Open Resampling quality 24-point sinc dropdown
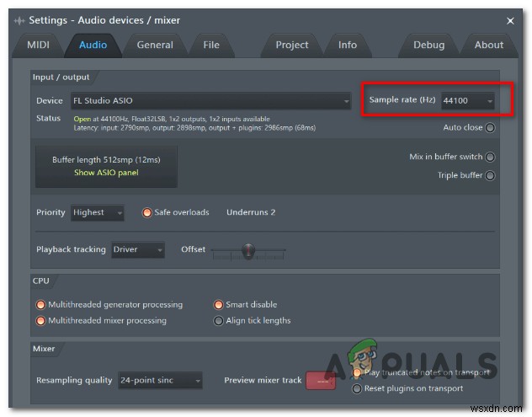This screenshot has height=417, width=532. coord(160,381)
